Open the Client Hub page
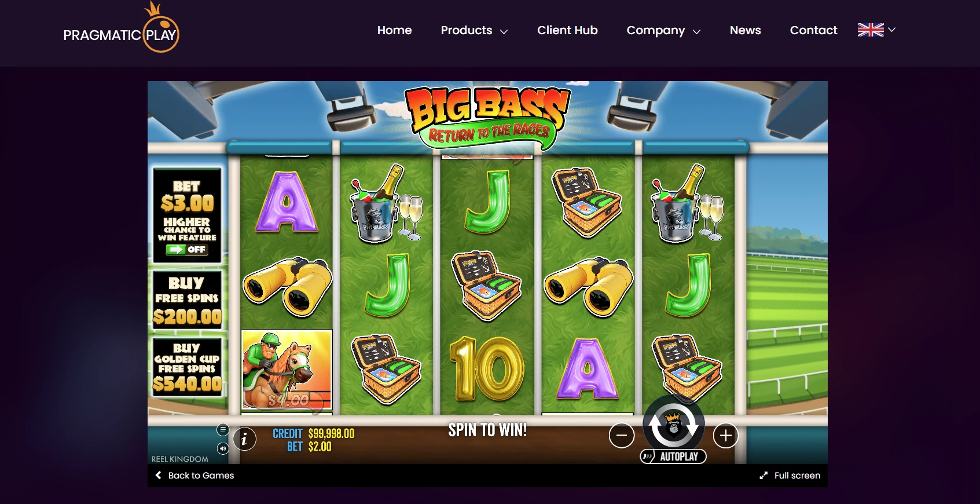Viewport: 980px width, 504px height. tap(567, 30)
